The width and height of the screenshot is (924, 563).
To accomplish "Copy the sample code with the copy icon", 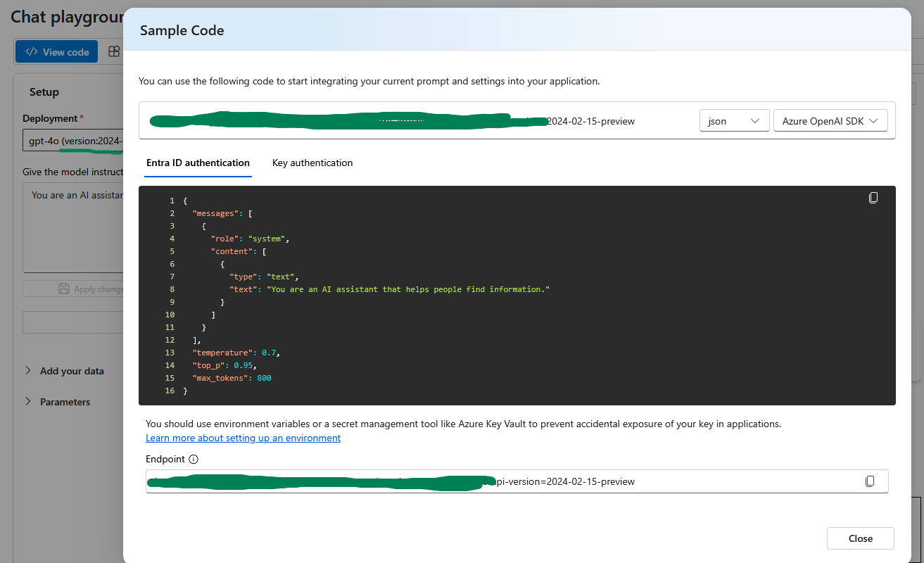I will coord(873,198).
